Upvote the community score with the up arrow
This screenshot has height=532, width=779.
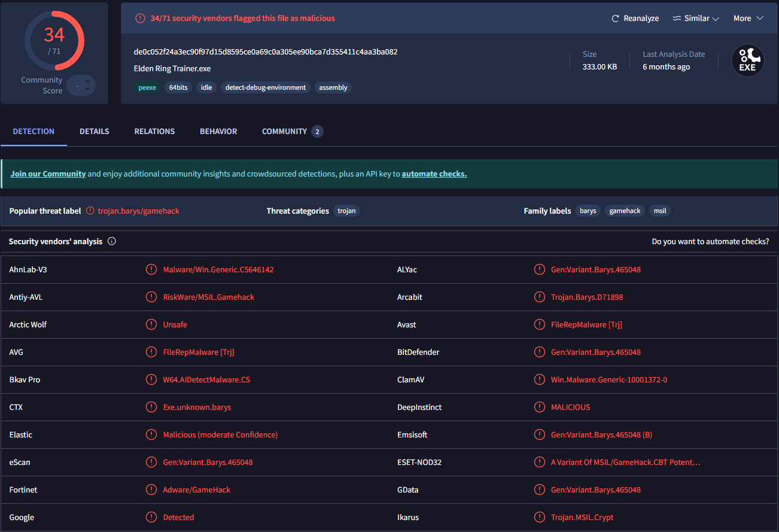87,81
